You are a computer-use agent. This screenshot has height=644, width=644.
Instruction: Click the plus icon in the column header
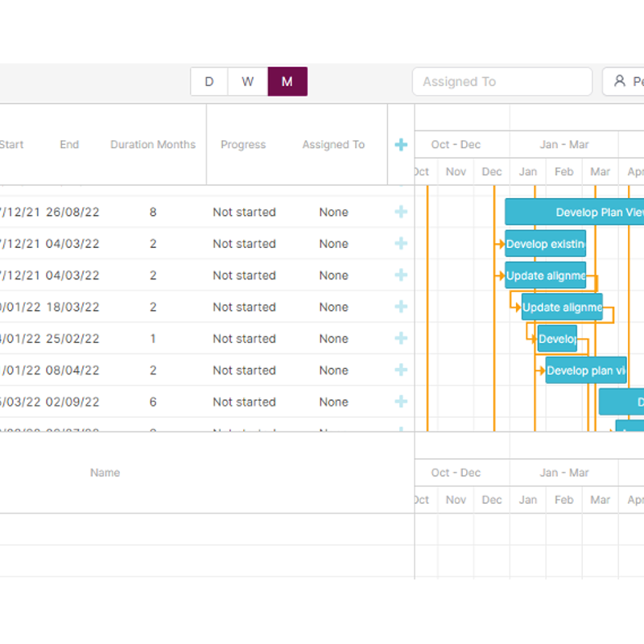coord(401,145)
